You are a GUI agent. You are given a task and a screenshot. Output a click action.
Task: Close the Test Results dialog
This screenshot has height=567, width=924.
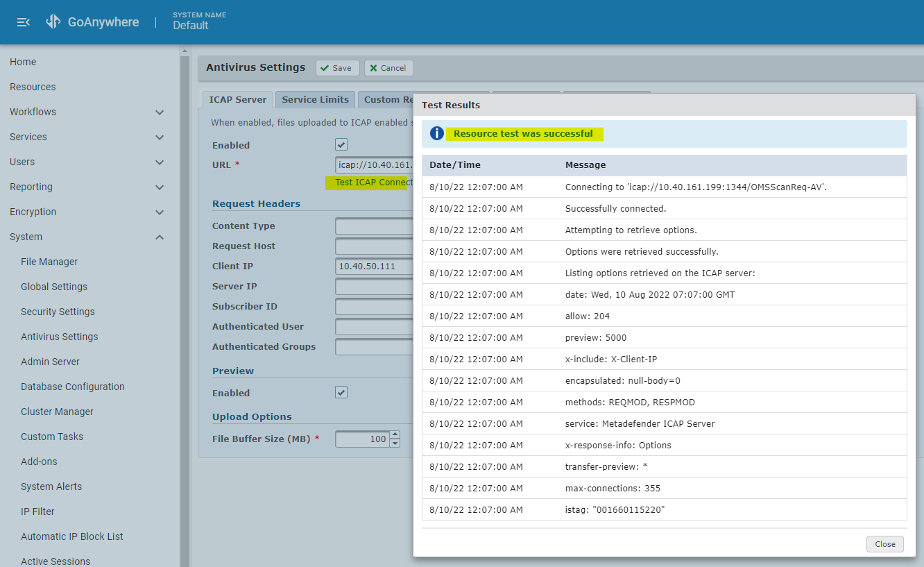[x=885, y=544]
